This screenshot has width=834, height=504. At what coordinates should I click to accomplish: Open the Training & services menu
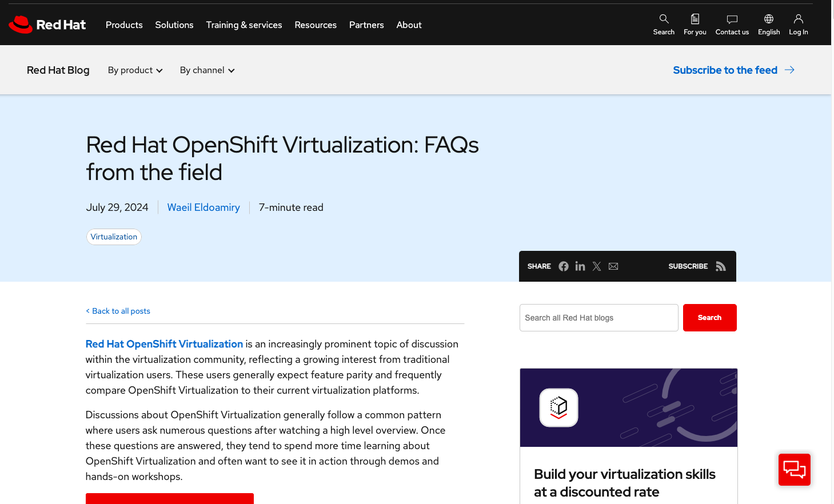click(x=244, y=25)
